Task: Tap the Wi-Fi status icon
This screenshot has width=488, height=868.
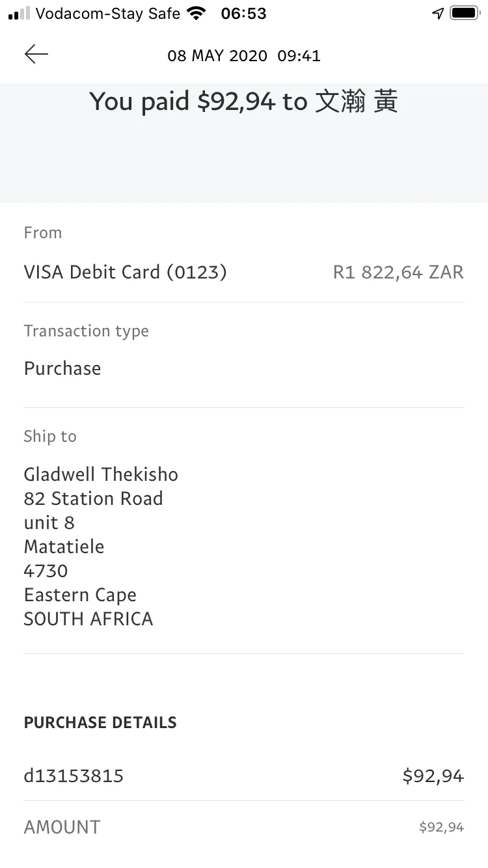Action: click(196, 14)
